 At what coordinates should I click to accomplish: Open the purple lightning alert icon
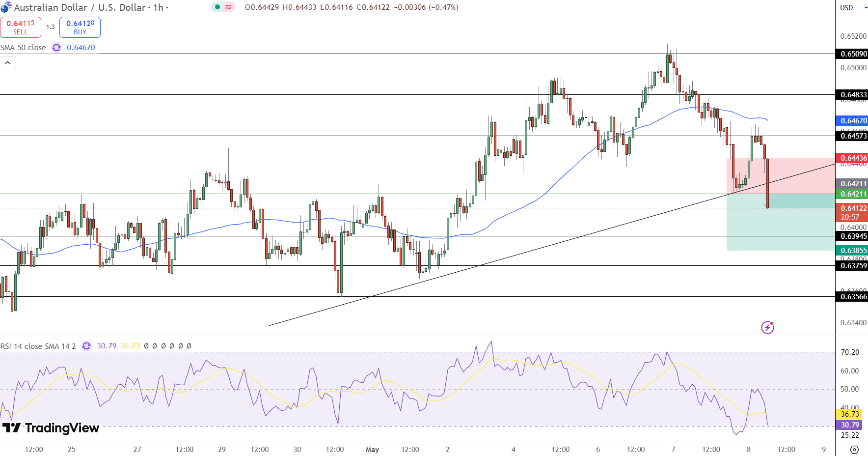pyautogui.click(x=767, y=327)
